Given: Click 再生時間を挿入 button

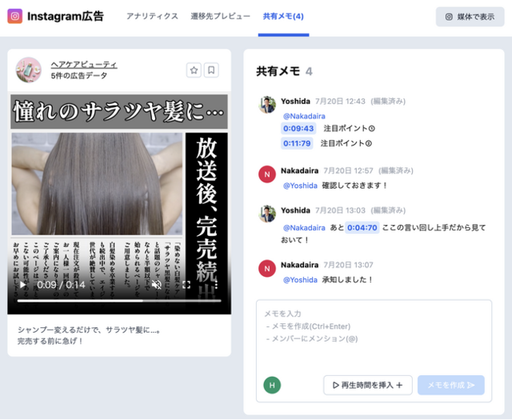Looking at the screenshot, I should tap(368, 385).
